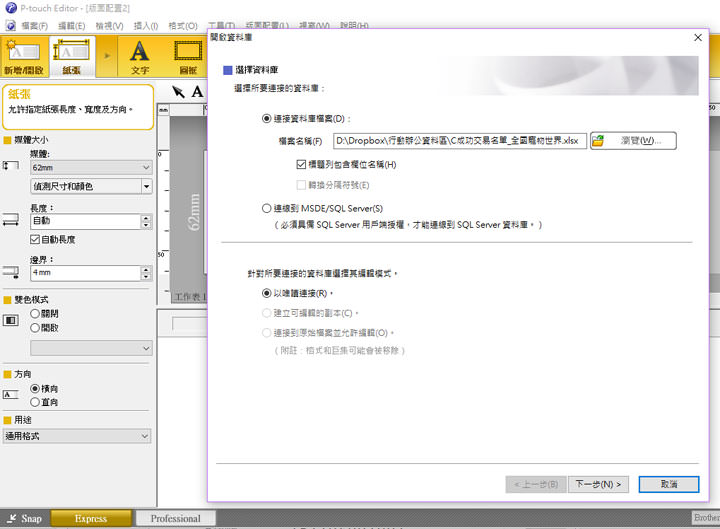Choose the 文字 text tool icon
Screen dimensions: 720x529
point(140,57)
